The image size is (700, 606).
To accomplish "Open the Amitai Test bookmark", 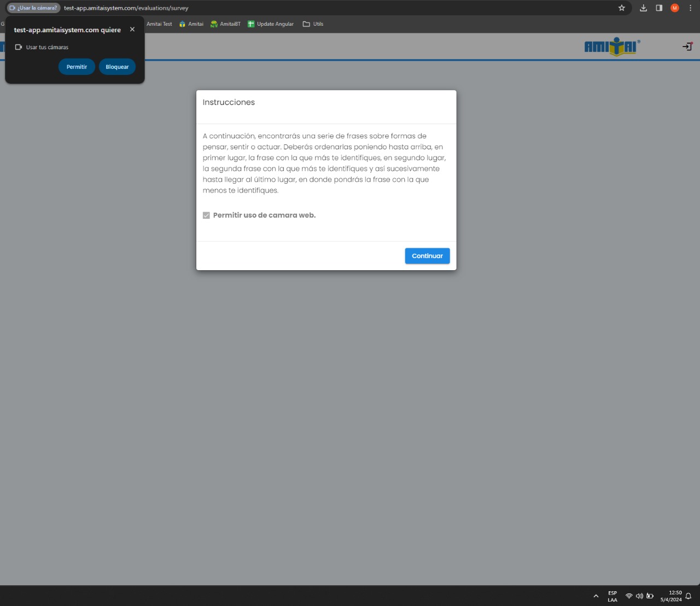I will pyautogui.click(x=159, y=24).
